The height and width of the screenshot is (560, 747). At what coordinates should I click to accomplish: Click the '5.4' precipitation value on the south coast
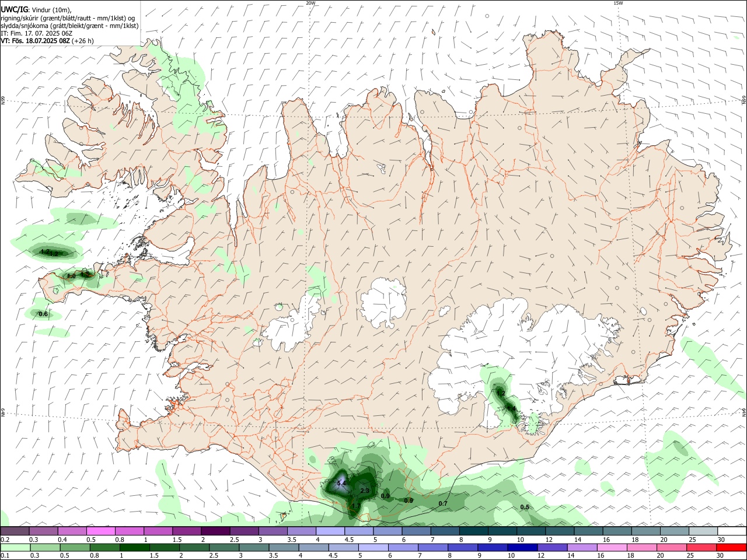pos(341,484)
